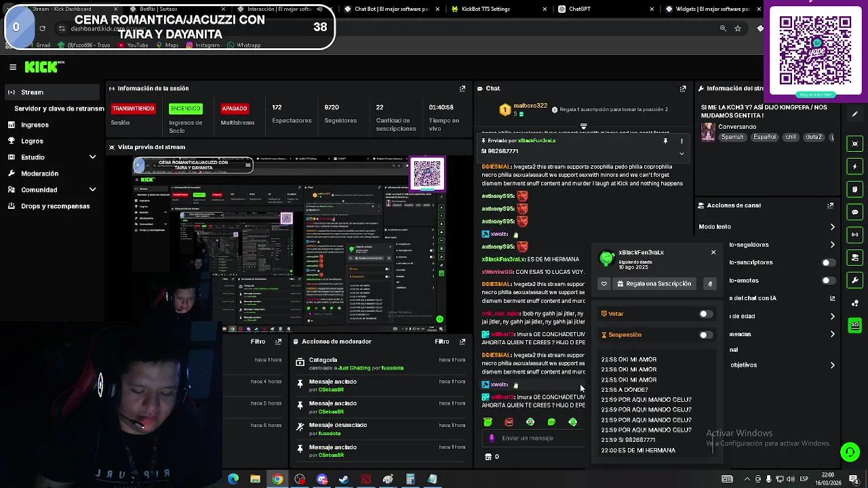Click the green clapperboard sidebar icon
The height and width of the screenshot is (488, 868).
click(855, 325)
